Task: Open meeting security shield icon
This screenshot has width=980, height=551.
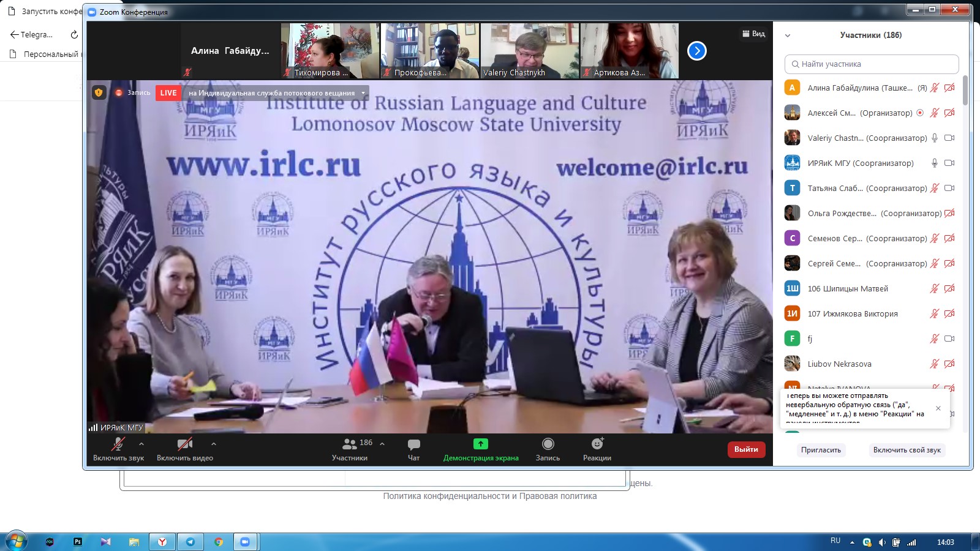Action: 99,92
